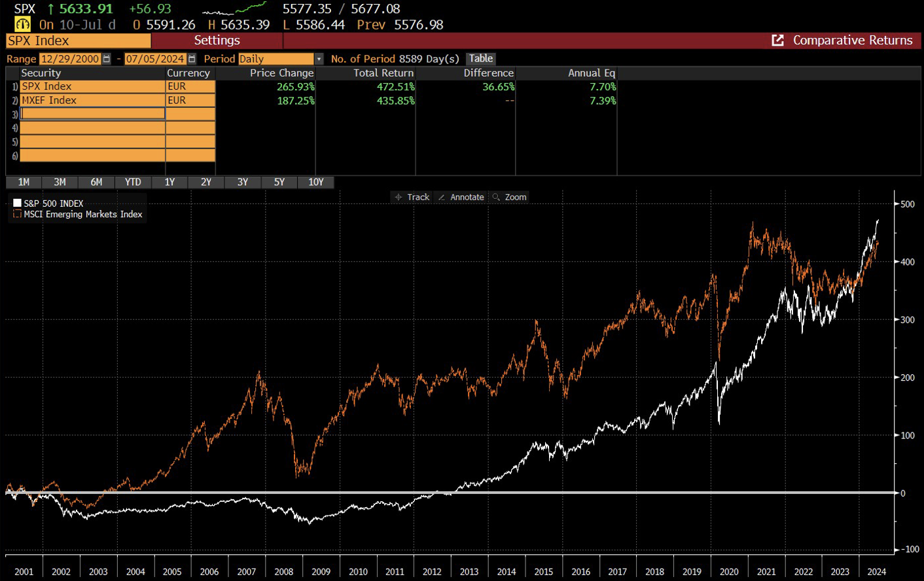924x581 pixels.
Task: Open the Settings tab
Action: click(217, 41)
